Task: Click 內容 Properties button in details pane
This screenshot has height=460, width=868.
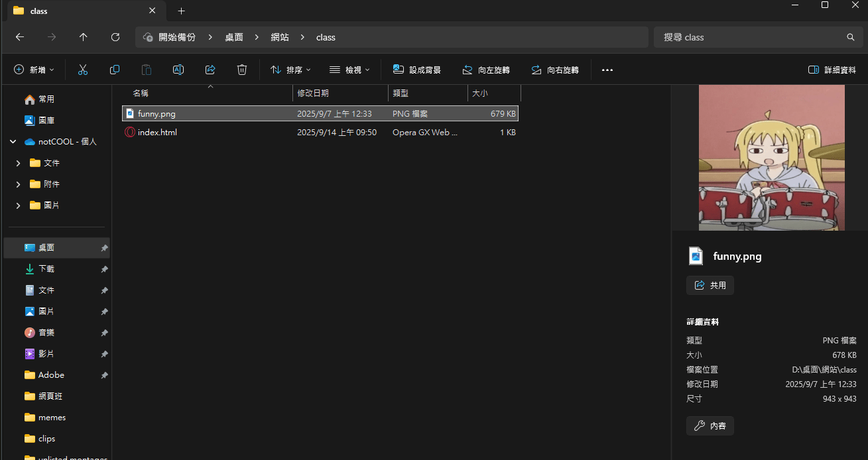Action: 710,426
